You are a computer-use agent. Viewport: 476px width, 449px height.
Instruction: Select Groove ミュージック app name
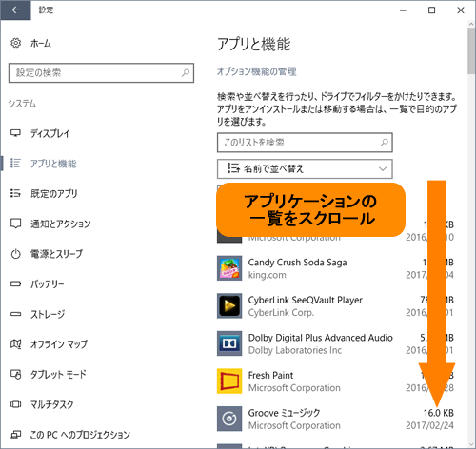pos(284,413)
